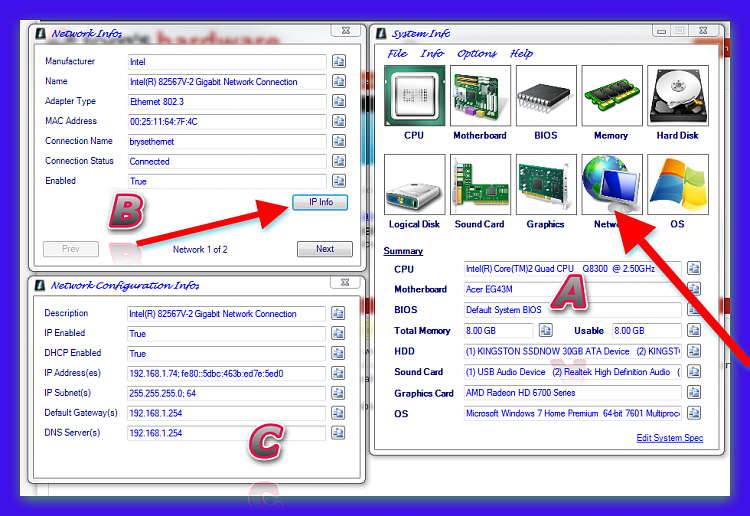Click the IP Subnet(s) field 255.255.255.0

226,394
